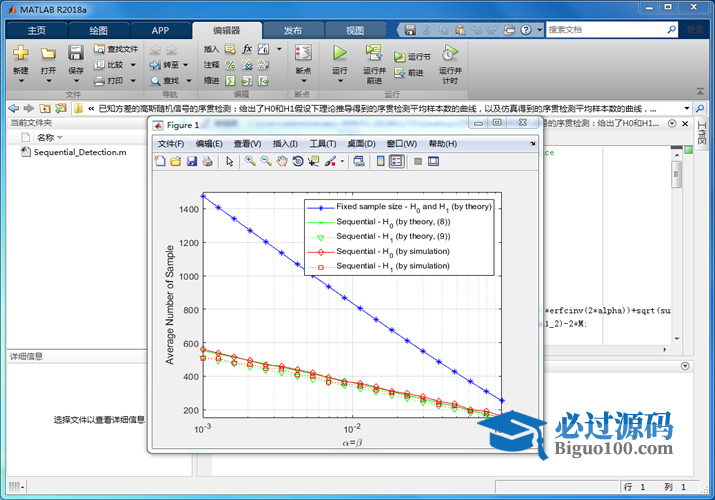
Task: Toggle the Zoom In tool in Figure 1
Action: pos(250,161)
